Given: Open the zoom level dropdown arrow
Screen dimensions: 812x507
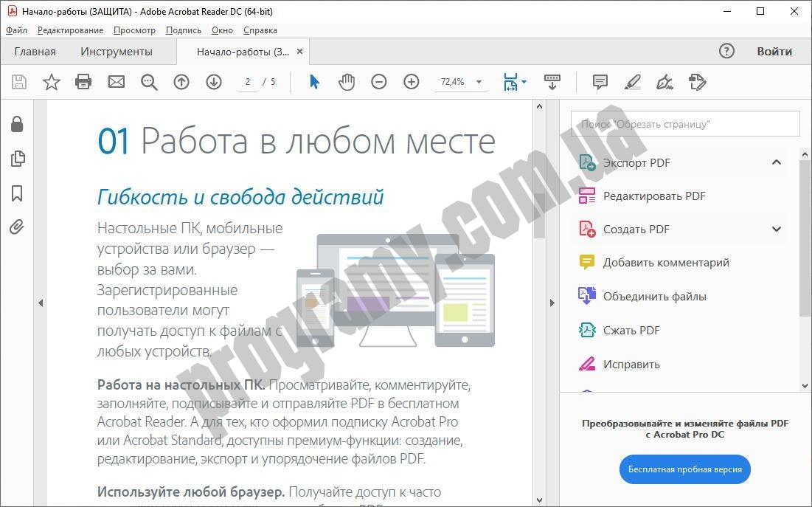Looking at the screenshot, I should pos(479,82).
